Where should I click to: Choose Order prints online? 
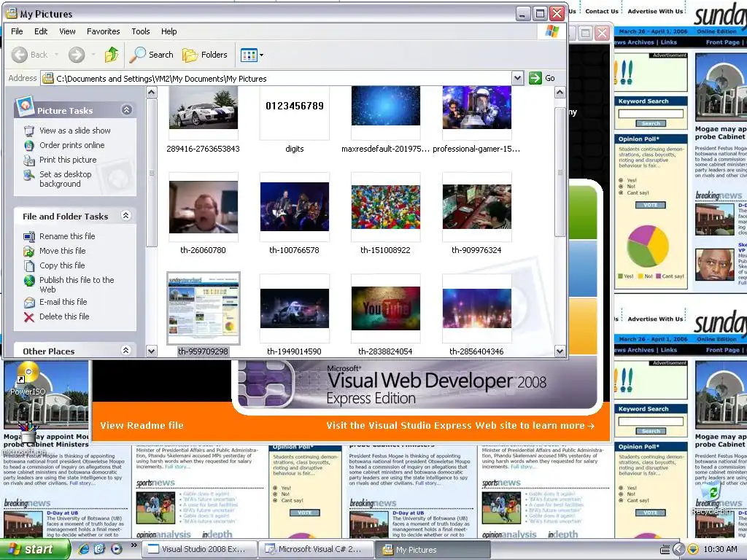72,145
